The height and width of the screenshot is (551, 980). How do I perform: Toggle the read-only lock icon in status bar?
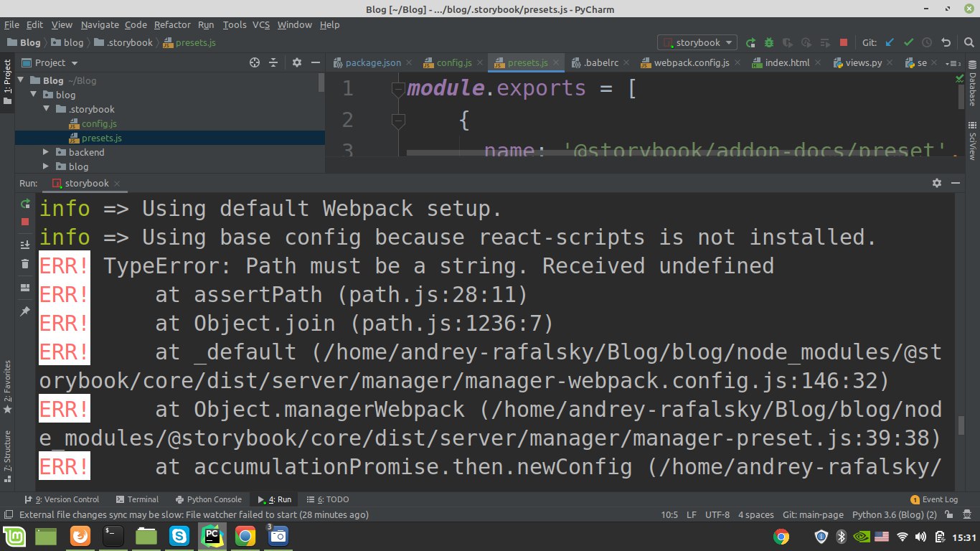pos(950,515)
